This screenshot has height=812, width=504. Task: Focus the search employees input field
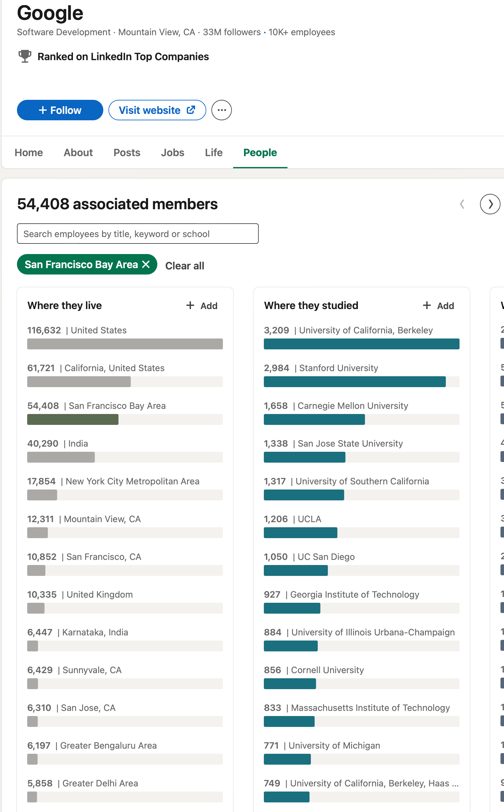(x=138, y=234)
